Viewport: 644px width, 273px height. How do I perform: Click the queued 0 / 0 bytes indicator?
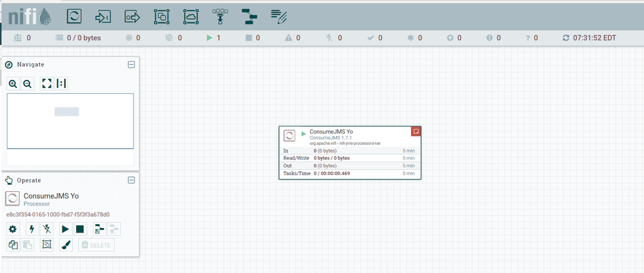pyautogui.click(x=78, y=38)
